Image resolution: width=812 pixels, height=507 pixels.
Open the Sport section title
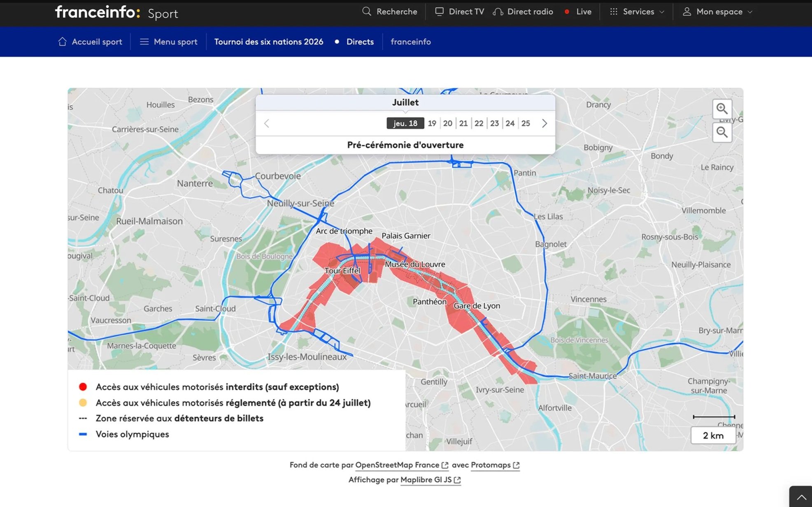pos(163,14)
